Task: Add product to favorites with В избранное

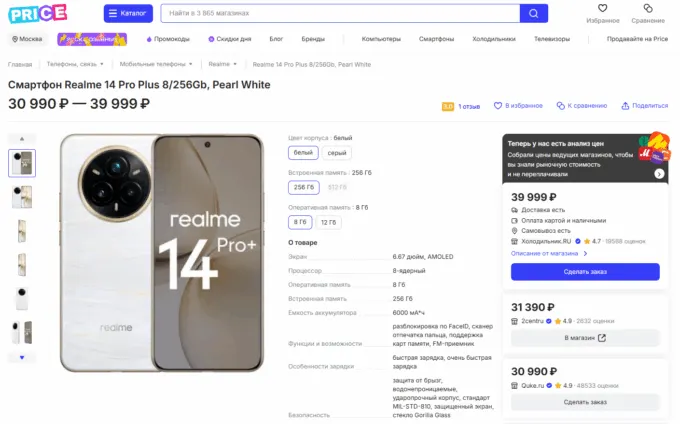Action: [520, 105]
